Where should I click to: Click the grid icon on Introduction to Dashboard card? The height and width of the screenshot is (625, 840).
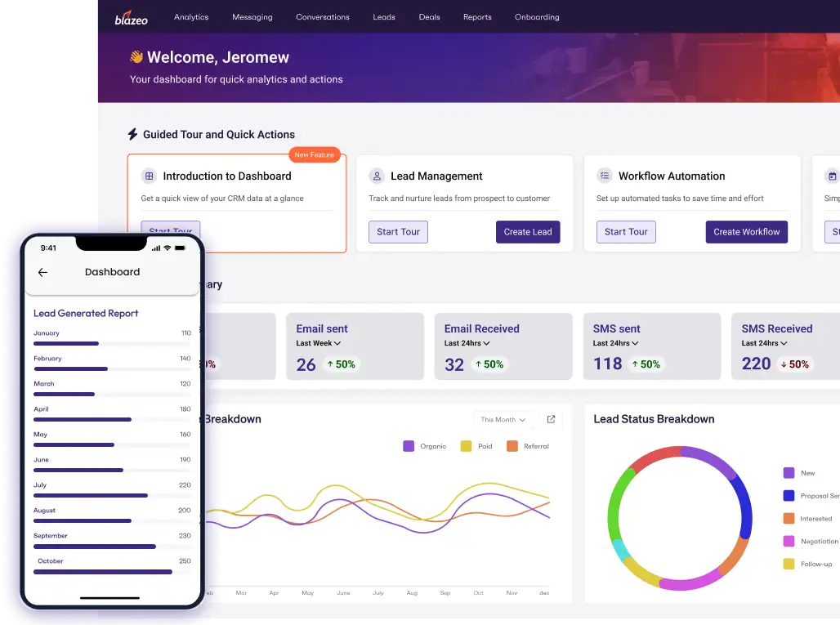pyautogui.click(x=149, y=176)
